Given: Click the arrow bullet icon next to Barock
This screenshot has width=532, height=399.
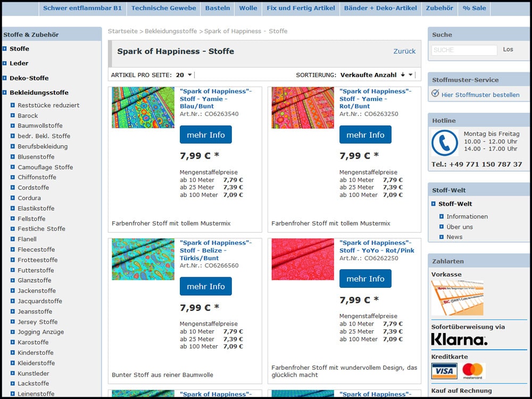Looking at the screenshot, I should [x=13, y=115].
